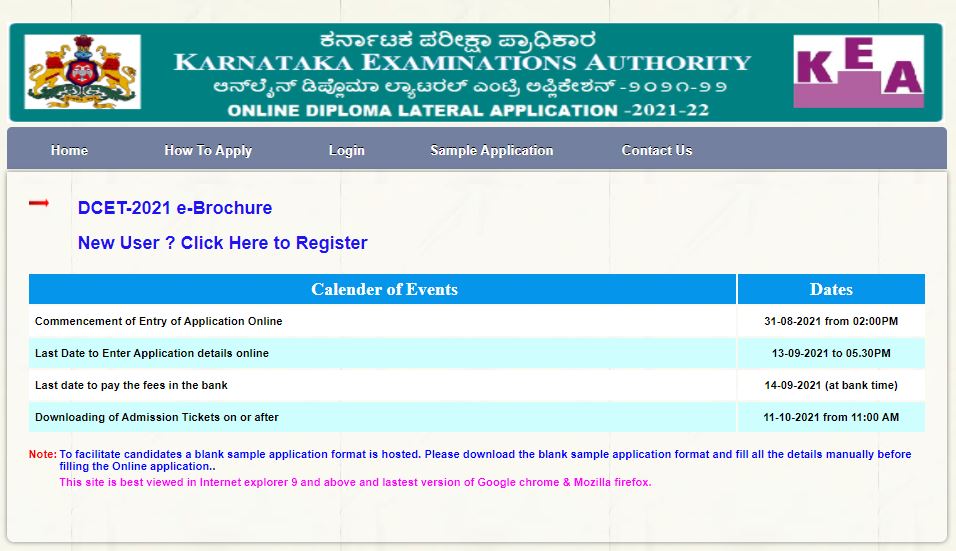The width and height of the screenshot is (956, 551).
Task: Click the red arrow beside DCET-2021 e-Brochure
Action: [x=39, y=204]
